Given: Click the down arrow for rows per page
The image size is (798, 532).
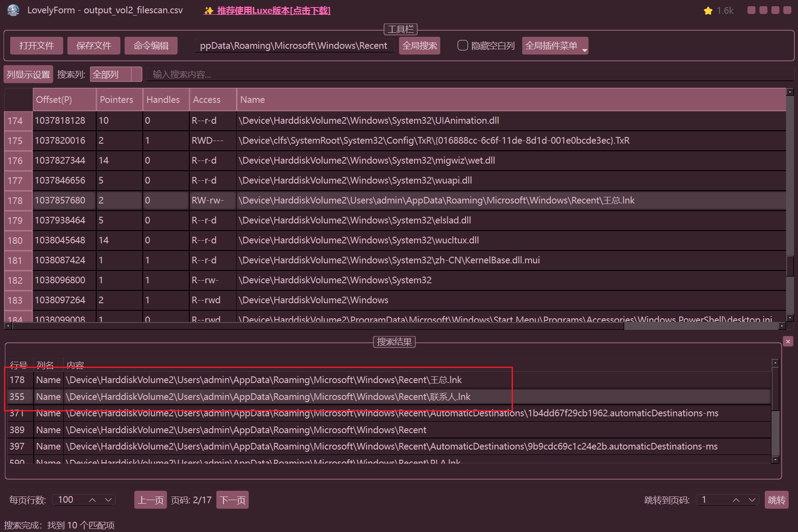Looking at the screenshot, I should [x=108, y=500].
